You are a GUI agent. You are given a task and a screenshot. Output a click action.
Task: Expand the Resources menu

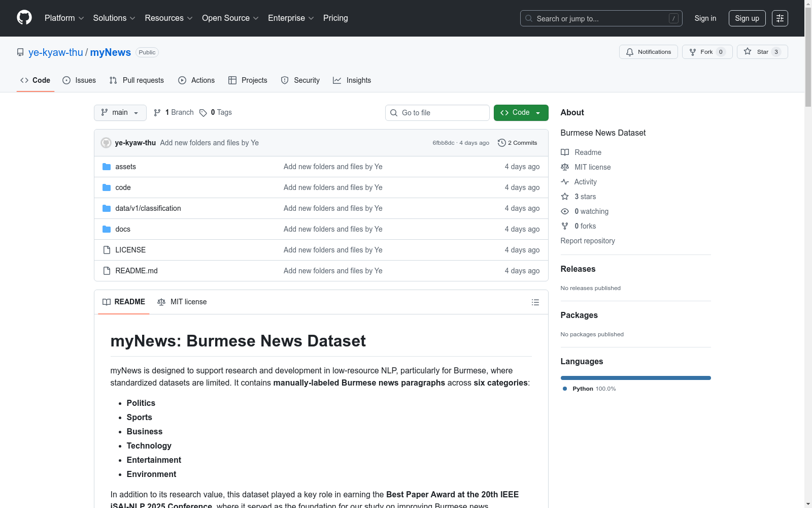169,18
